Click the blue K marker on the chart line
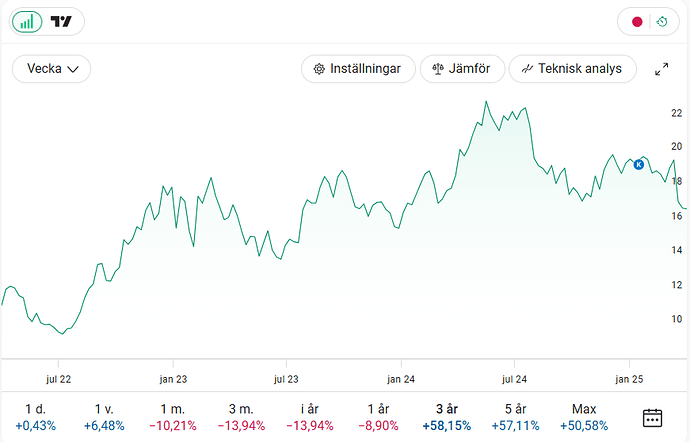Viewport: 690px width, 442px height. click(x=639, y=164)
